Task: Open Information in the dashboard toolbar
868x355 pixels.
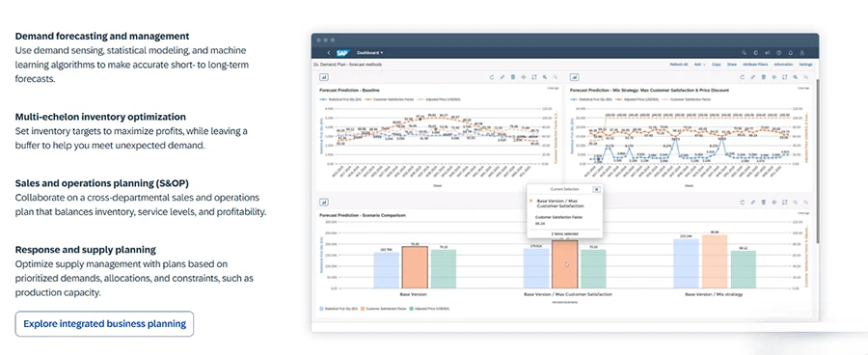Action: click(x=783, y=65)
